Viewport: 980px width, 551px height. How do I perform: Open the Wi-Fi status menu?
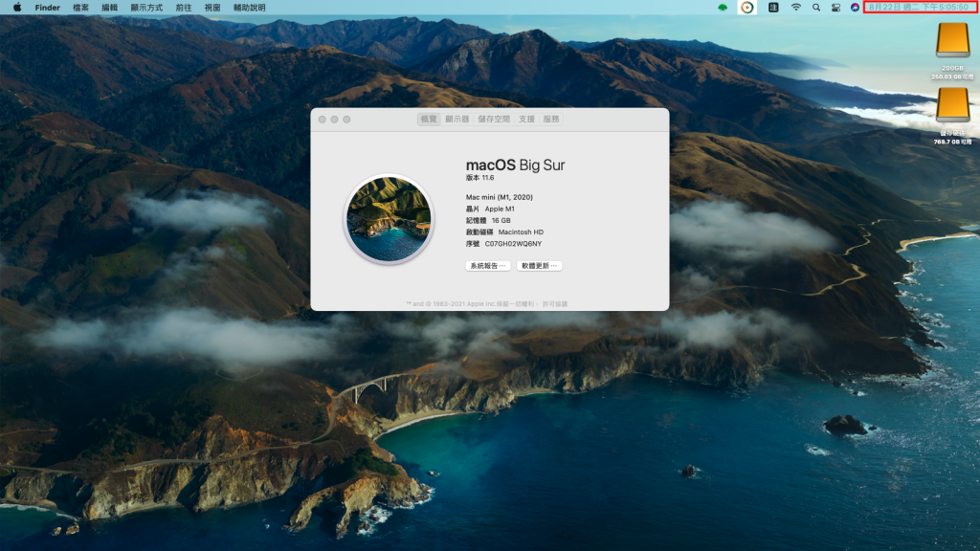point(795,8)
